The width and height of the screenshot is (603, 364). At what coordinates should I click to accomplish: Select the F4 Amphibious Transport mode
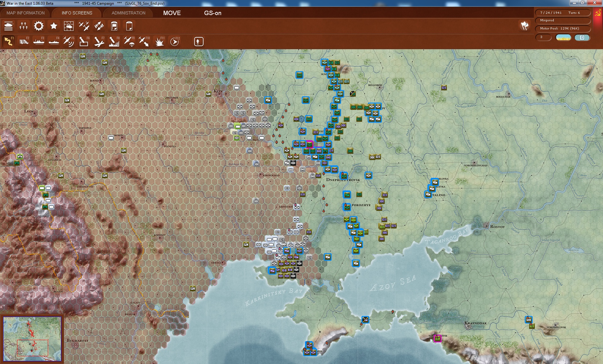tap(54, 41)
